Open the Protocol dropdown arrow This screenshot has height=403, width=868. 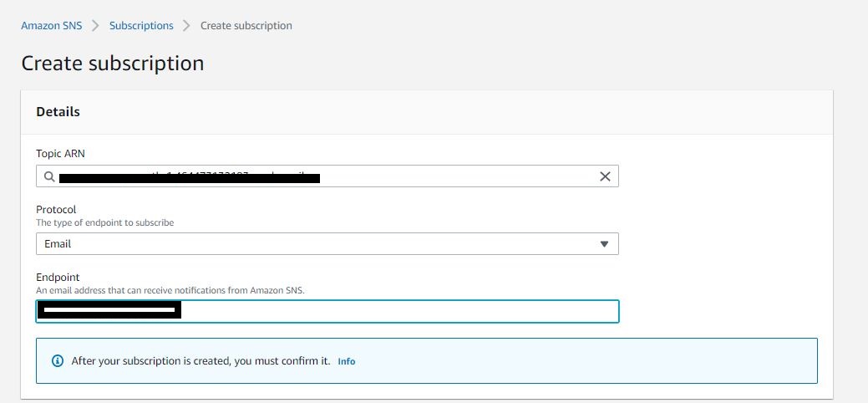tap(605, 244)
